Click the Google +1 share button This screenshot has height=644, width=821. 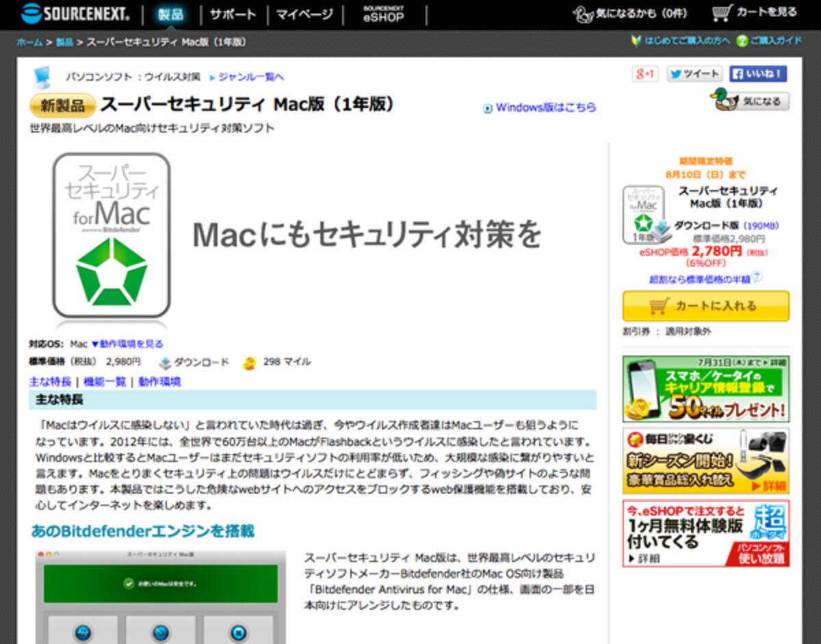644,74
